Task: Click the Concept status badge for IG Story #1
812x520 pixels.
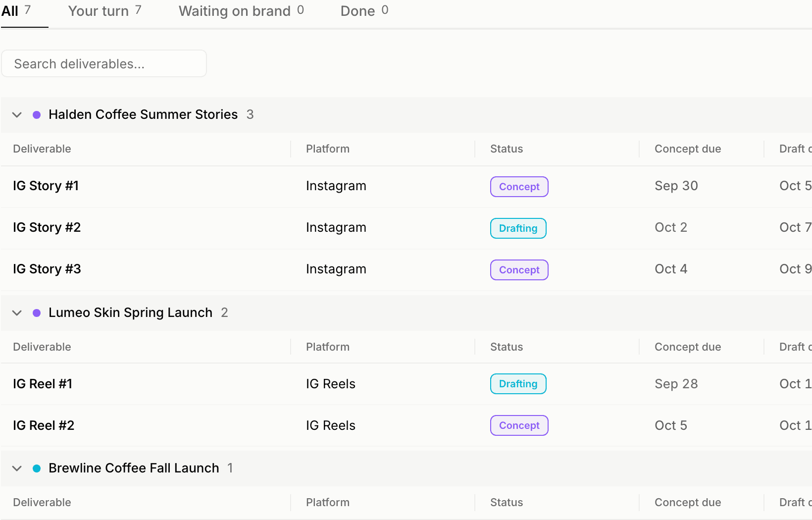Action: [x=519, y=187]
